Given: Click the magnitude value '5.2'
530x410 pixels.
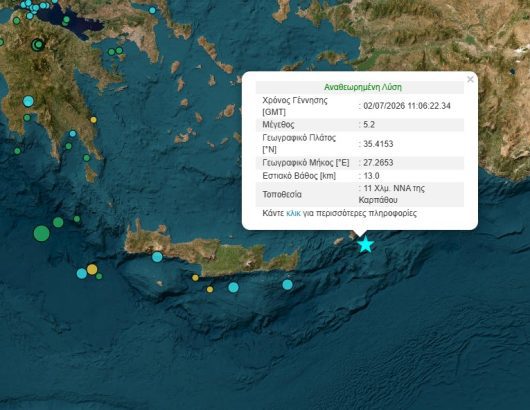Looking at the screenshot, I should point(369,124).
